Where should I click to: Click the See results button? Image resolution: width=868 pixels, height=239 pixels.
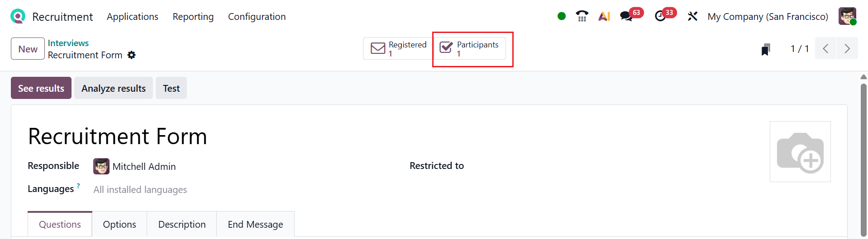41,88
